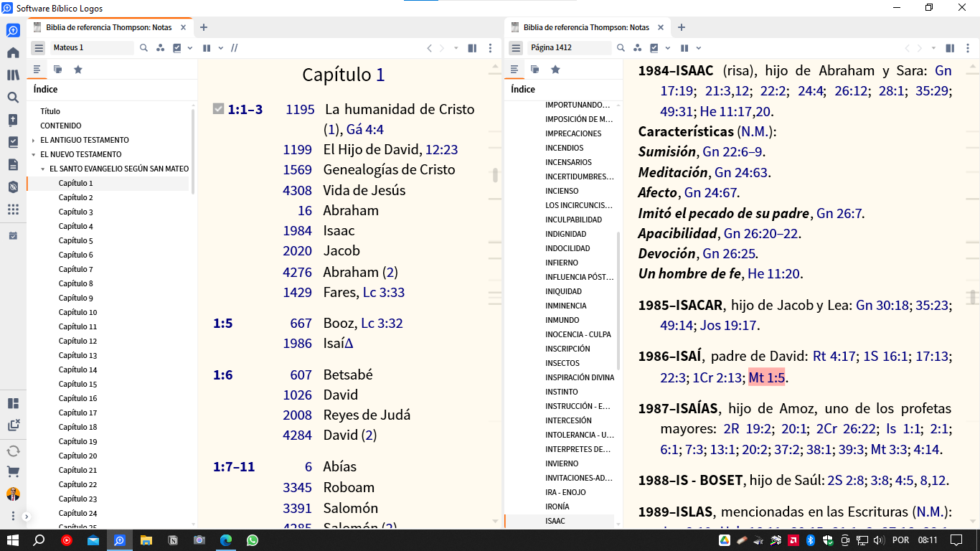
Task: Select INFIERNO in the right index list
Action: (x=562, y=263)
